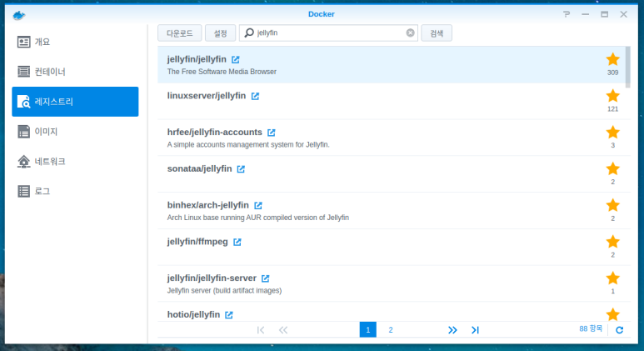The image size is (644, 351).
Task: Click the 설정 settings button
Action: click(221, 33)
